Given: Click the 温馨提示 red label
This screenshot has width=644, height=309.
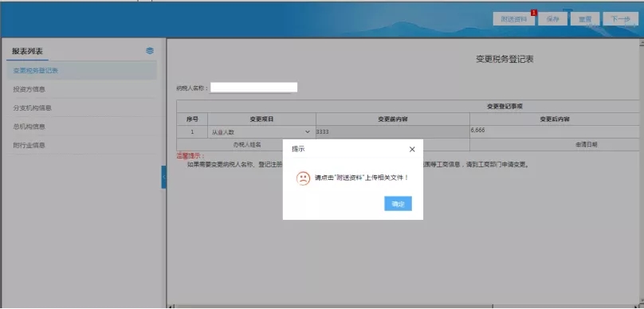Looking at the screenshot, I should click(190, 156).
